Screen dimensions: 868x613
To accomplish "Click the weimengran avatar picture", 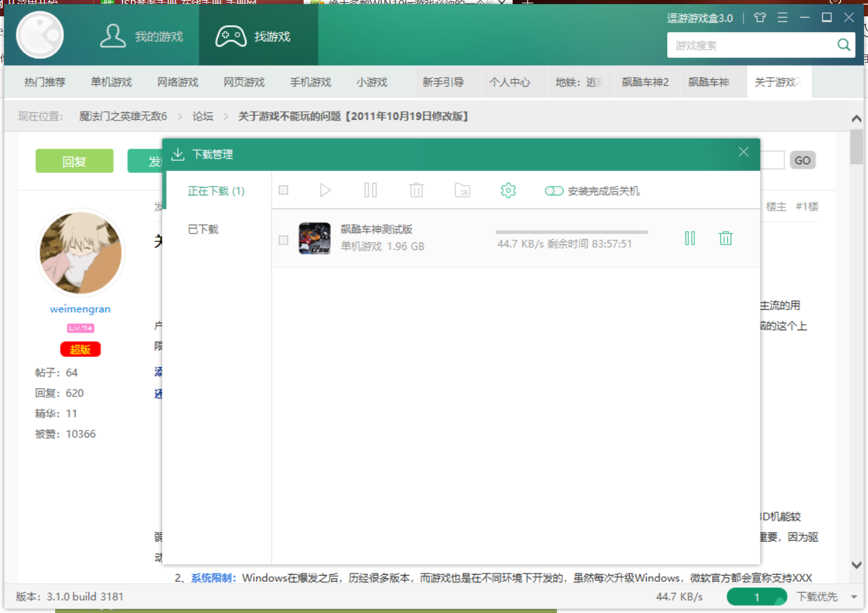I will click(80, 253).
